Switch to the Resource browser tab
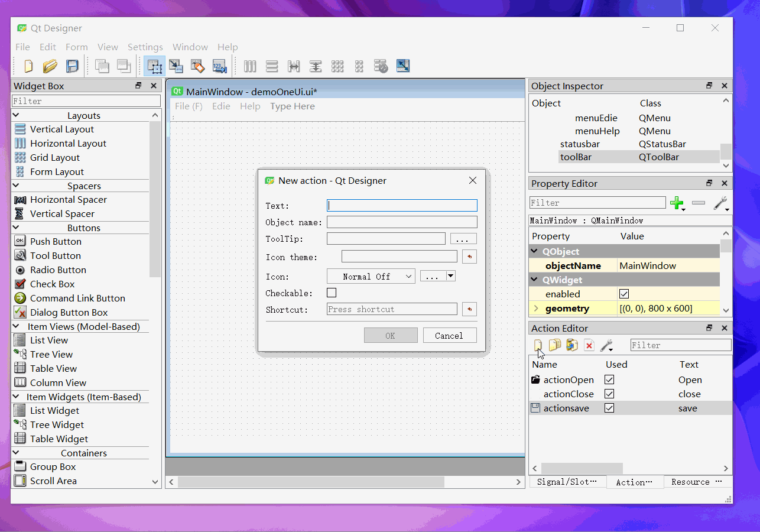This screenshot has height=532, width=760. (x=697, y=482)
